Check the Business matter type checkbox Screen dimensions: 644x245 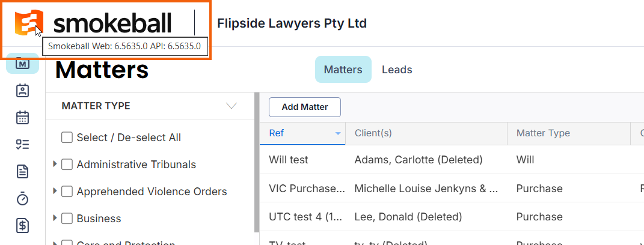(x=67, y=219)
